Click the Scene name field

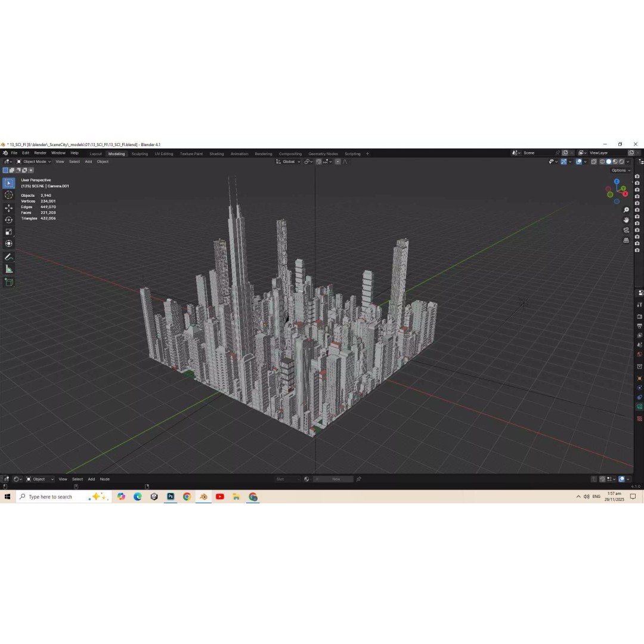click(x=538, y=153)
